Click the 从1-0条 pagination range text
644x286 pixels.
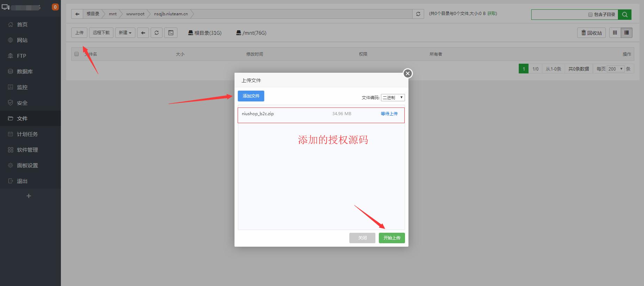553,69
